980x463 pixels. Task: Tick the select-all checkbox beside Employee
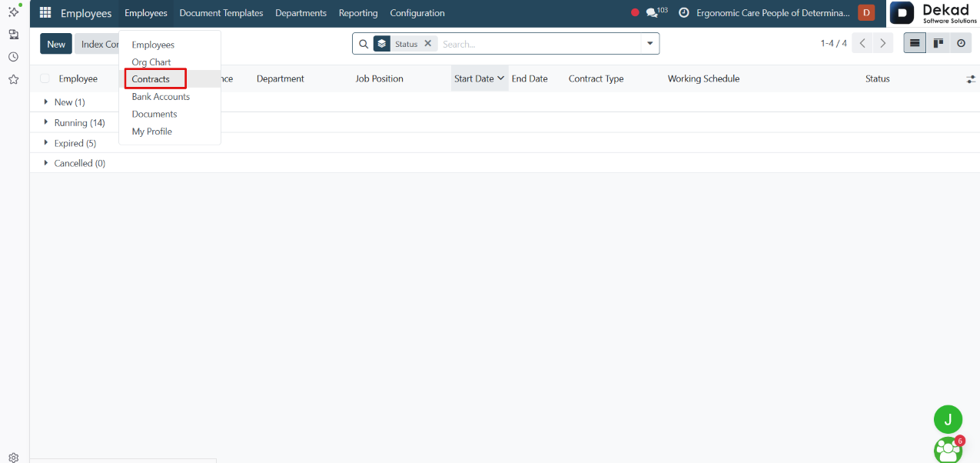pos(45,78)
